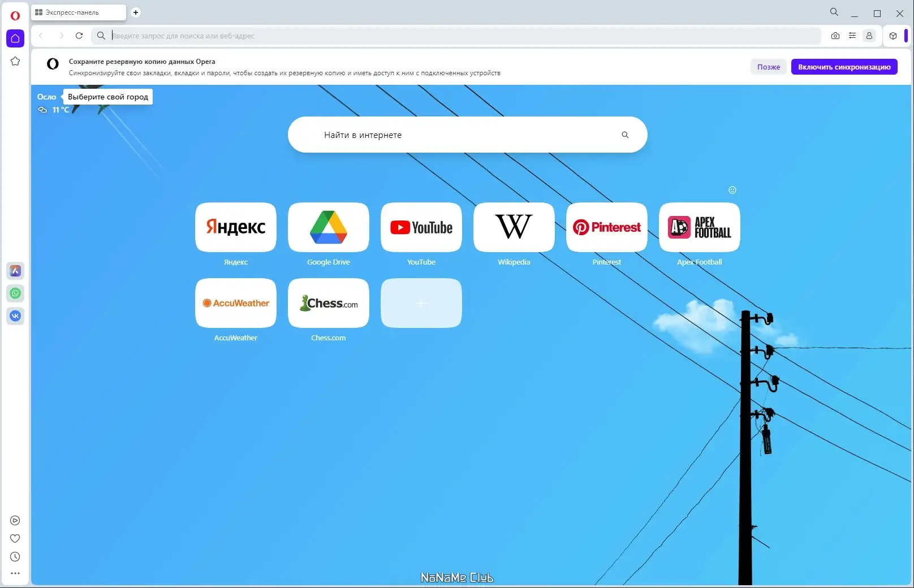Viewport: 914px width, 588px height.
Task: Launch Aria AI from the sidebar
Action: (x=15, y=271)
